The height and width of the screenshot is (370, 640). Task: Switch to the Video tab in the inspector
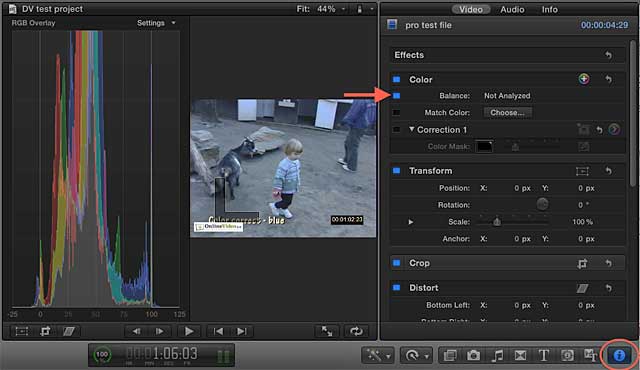click(x=471, y=9)
